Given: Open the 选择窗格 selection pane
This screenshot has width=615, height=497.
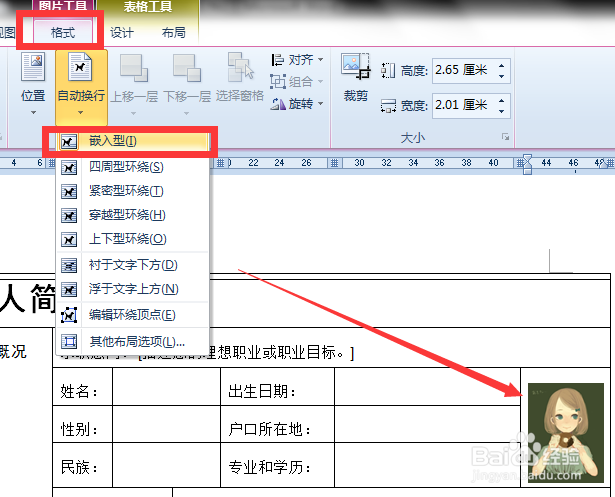Looking at the screenshot, I should [240, 78].
